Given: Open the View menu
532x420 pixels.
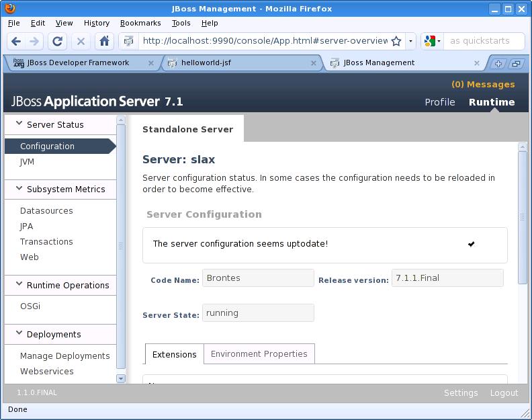Looking at the screenshot, I should click(64, 23).
